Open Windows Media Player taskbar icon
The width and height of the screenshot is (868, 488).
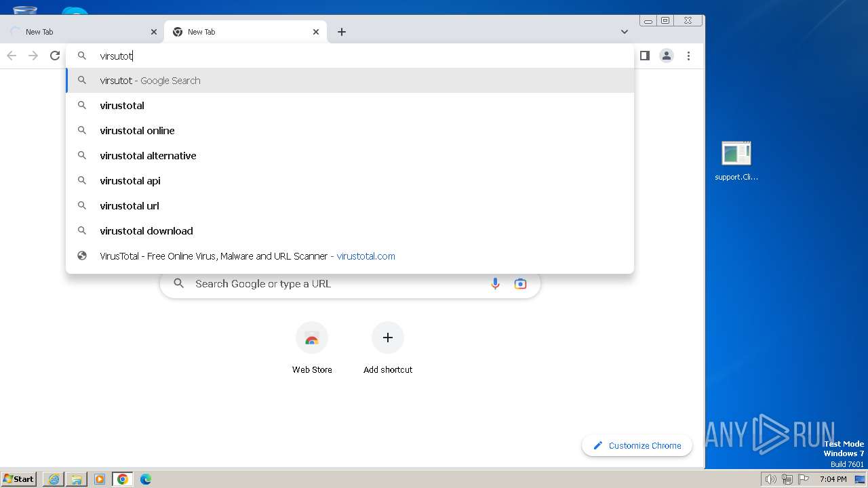point(100,479)
